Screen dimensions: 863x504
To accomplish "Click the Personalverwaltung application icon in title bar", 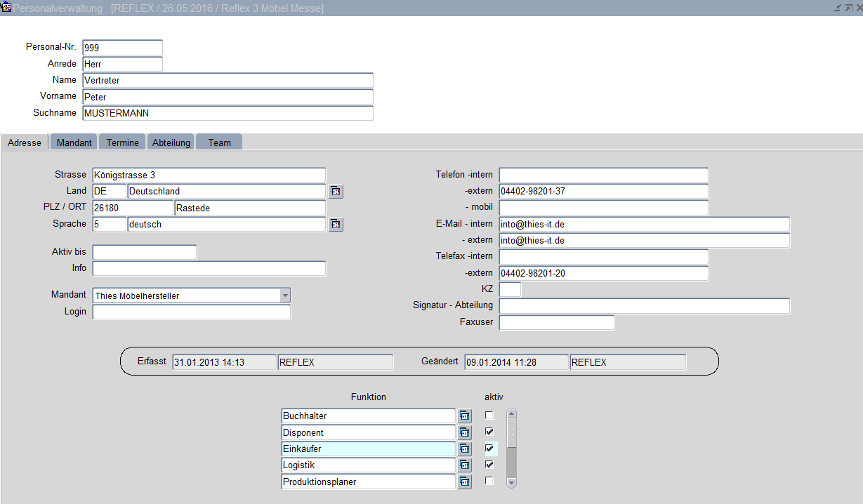I will pyautogui.click(x=6, y=7).
